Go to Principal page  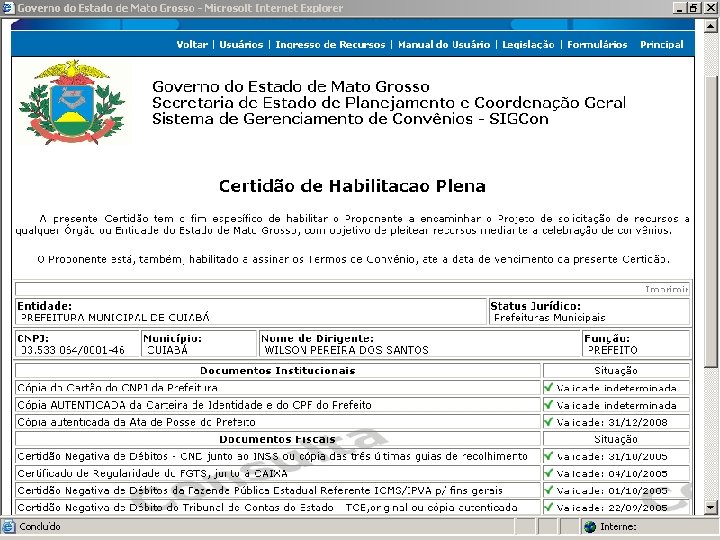tap(662, 45)
